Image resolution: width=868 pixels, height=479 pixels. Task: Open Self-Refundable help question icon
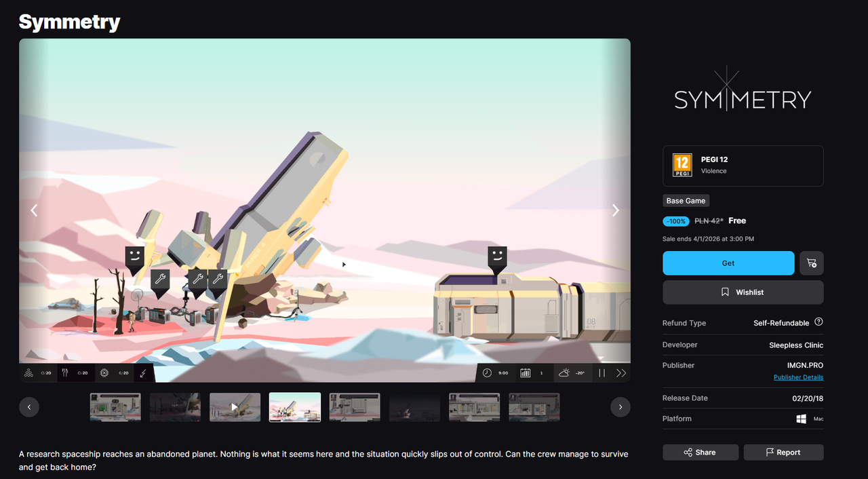[818, 322]
